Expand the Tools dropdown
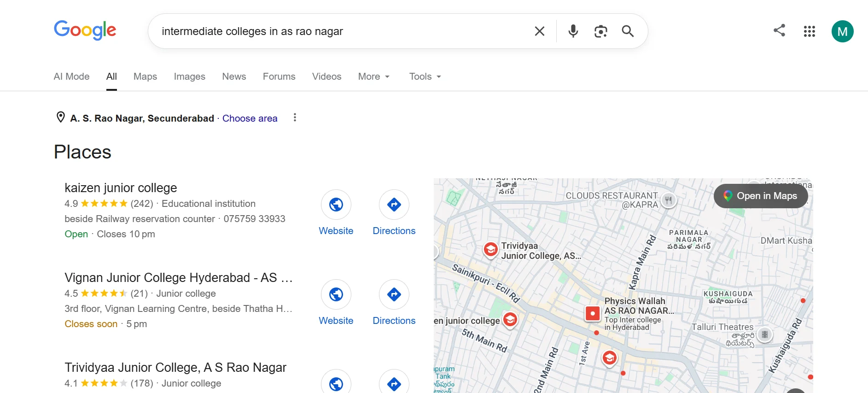Image resolution: width=868 pixels, height=393 pixels. (x=425, y=76)
